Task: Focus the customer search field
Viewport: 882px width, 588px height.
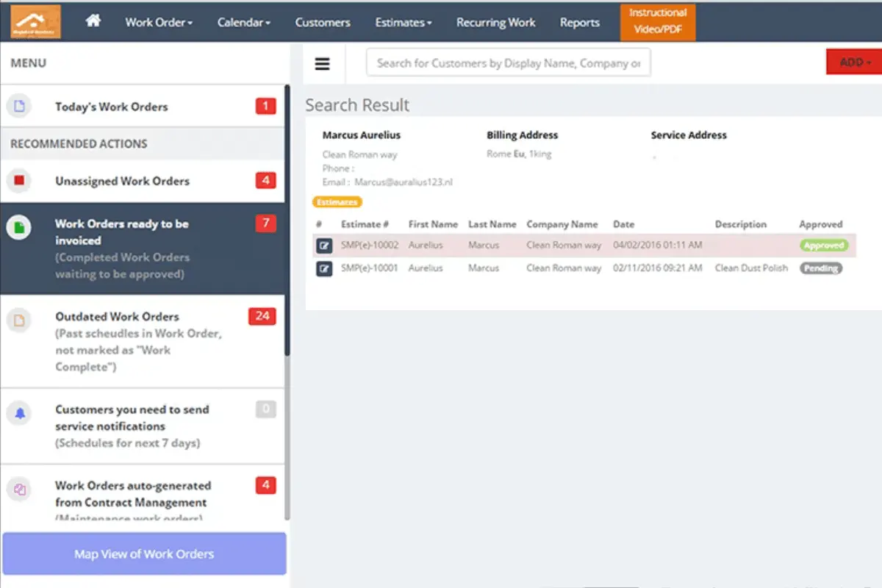Action: (509, 63)
